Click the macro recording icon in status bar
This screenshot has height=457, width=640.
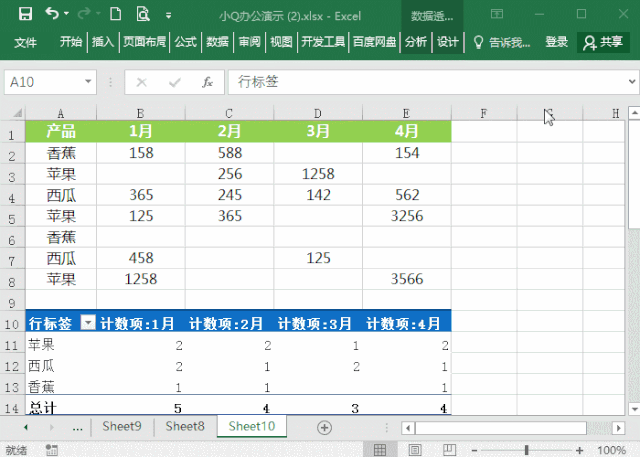click(51, 450)
